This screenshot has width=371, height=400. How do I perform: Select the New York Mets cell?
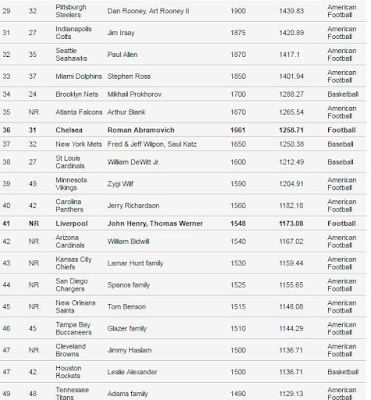pos(79,144)
